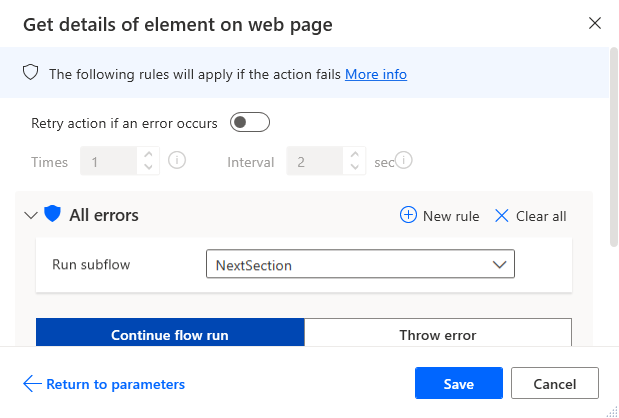Image resolution: width=619 pixels, height=418 pixels.
Task: Click the X icon for Clear all
Action: tap(502, 215)
